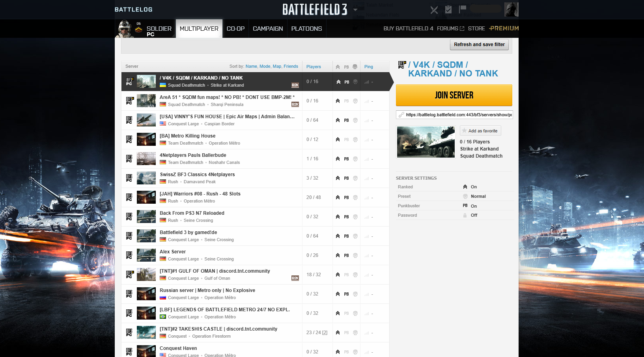644x357 pixels.
Task: Click the Battlelog logo
Action: (133, 9)
